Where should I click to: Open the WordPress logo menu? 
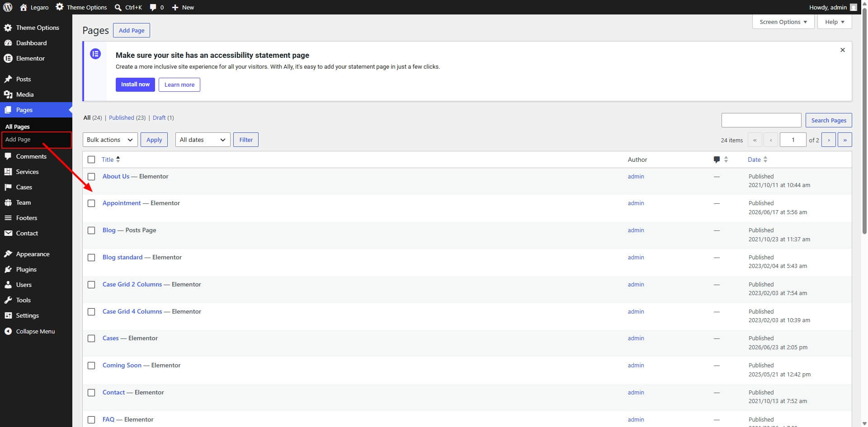[8, 7]
